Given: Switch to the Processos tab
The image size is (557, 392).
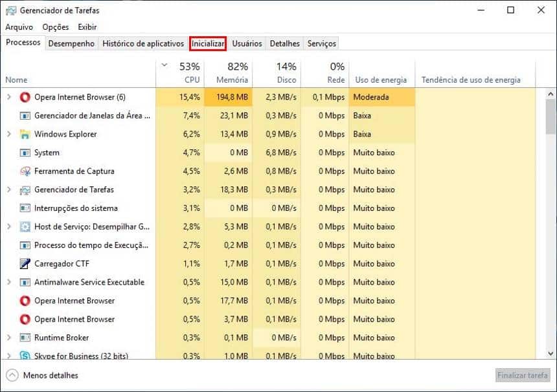Looking at the screenshot, I should (x=23, y=43).
